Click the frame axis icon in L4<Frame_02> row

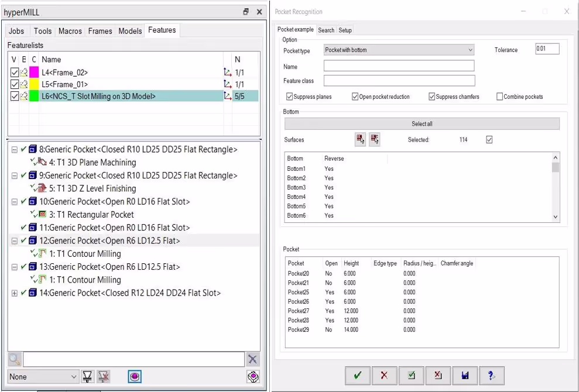click(228, 73)
